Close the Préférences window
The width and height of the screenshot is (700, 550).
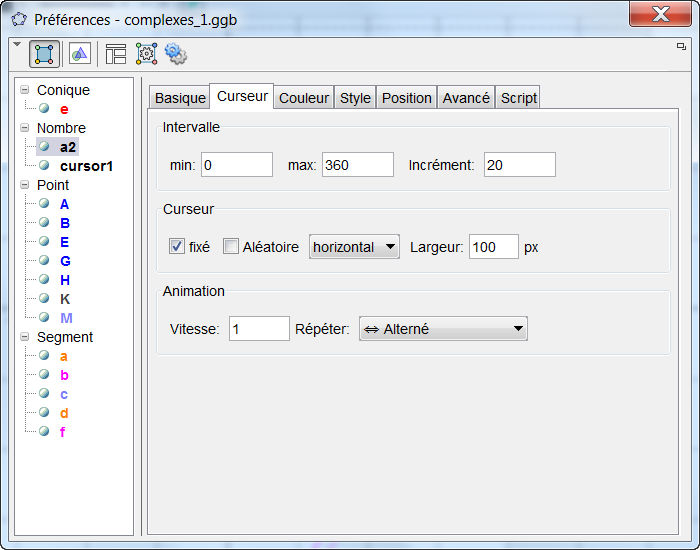[661, 14]
